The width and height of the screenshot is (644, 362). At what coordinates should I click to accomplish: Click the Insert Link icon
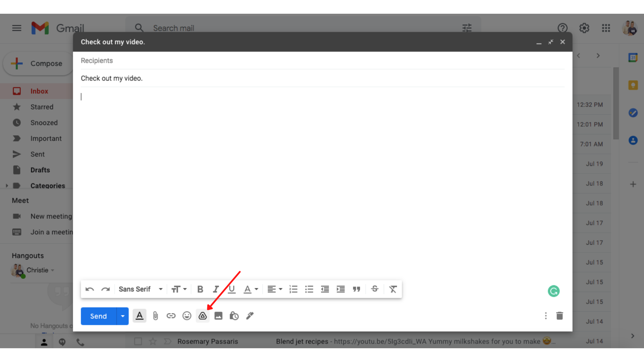171,316
